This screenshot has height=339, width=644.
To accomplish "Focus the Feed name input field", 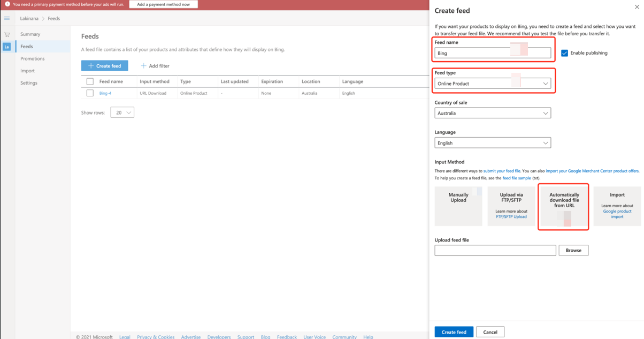I will [493, 53].
